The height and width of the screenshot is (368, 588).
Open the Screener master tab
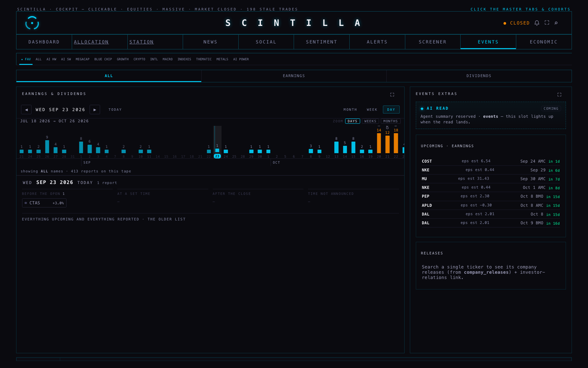point(433,42)
